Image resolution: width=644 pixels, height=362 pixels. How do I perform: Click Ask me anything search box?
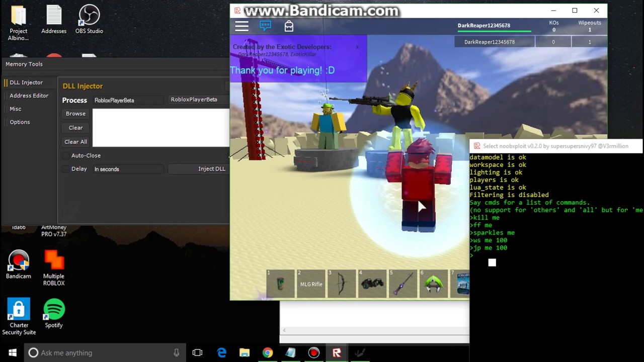pyautogui.click(x=105, y=352)
